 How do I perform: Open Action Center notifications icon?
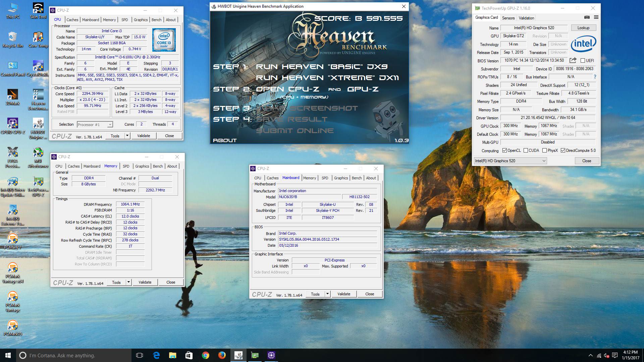tap(615, 355)
